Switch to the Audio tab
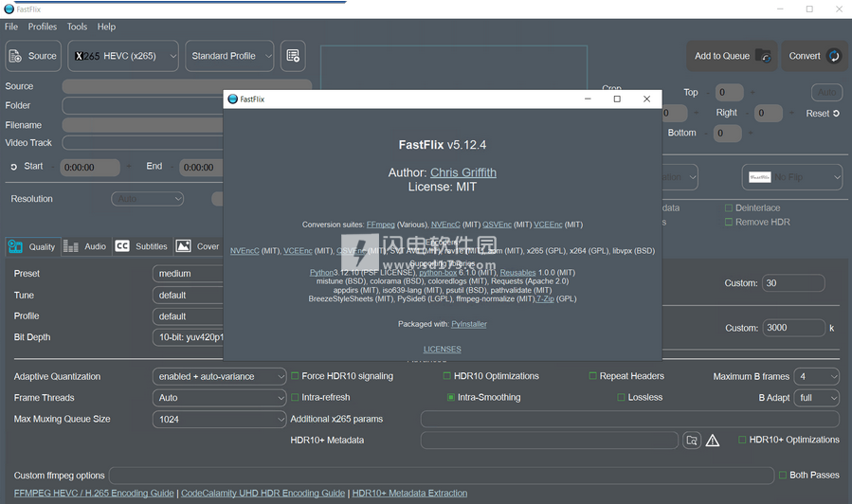 click(x=85, y=246)
